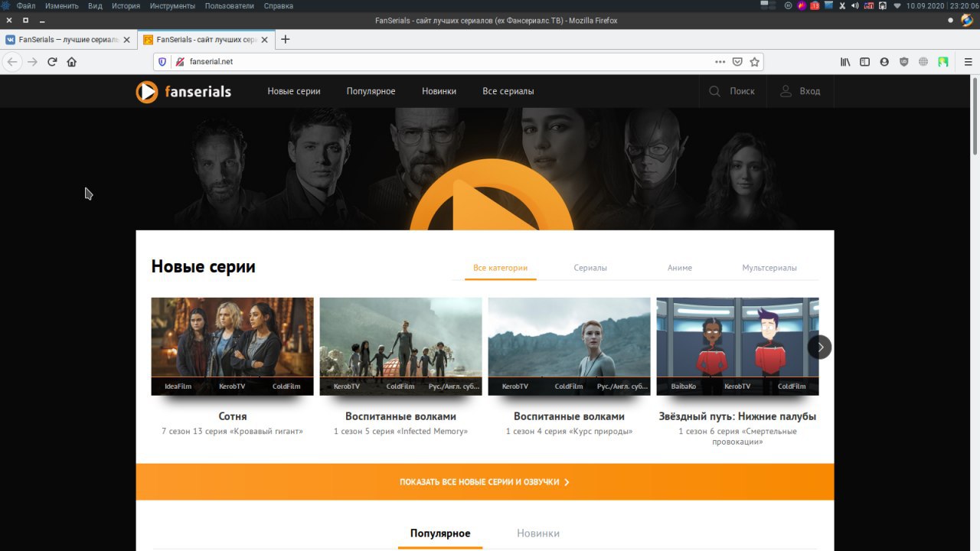
Task: Open page actions three-dot menu
Action: click(x=720, y=62)
